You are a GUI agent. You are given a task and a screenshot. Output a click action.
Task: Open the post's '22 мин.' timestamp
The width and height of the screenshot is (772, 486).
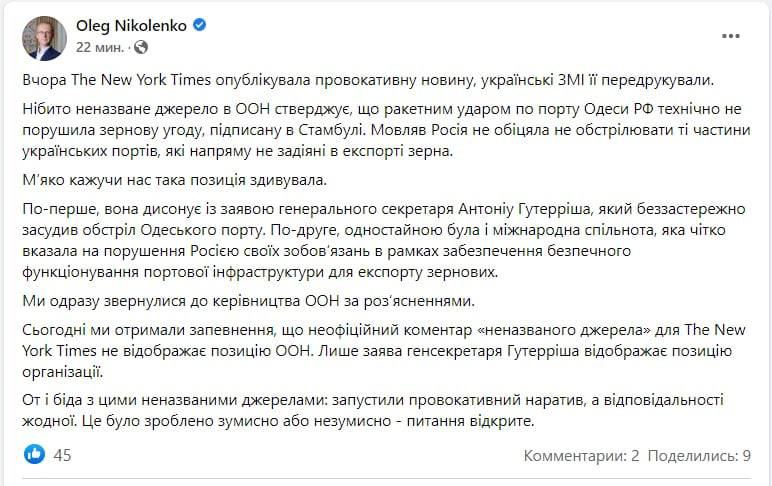100,47
